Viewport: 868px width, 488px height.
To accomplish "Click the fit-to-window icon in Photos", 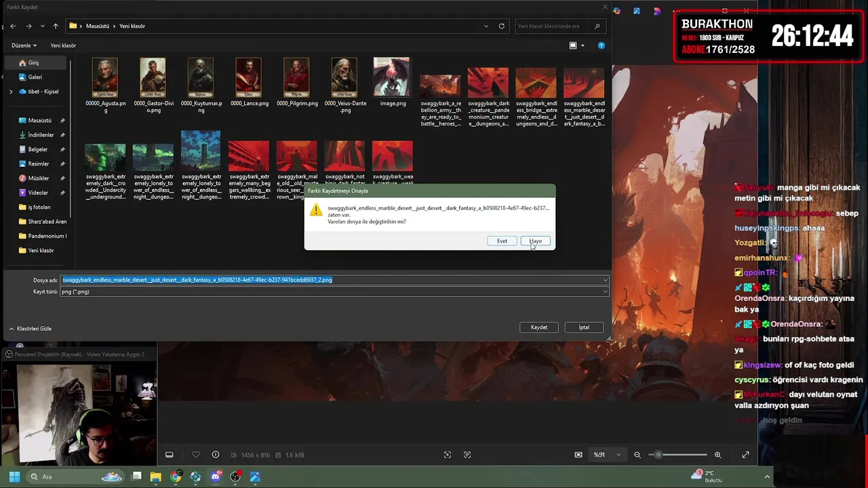I will coord(578,455).
